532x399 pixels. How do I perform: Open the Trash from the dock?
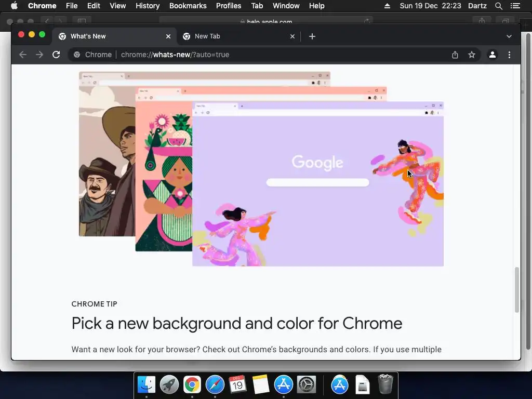pyautogui.click(x=385, y=385)
